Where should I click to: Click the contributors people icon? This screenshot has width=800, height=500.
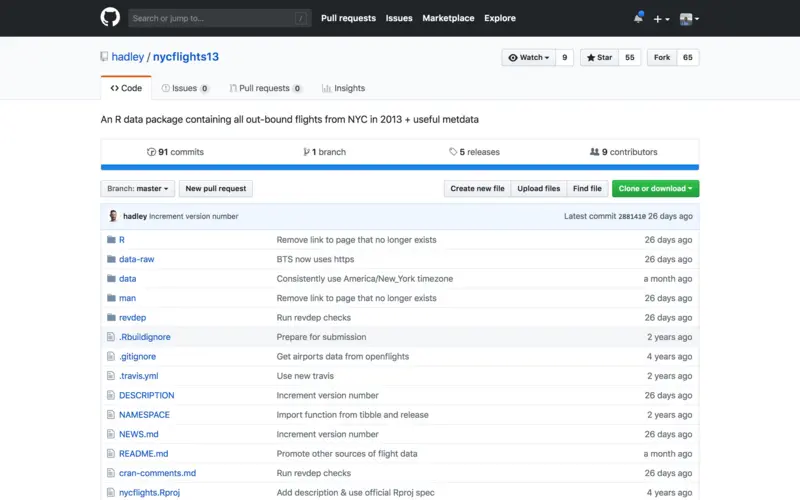(x=594, y=152)
